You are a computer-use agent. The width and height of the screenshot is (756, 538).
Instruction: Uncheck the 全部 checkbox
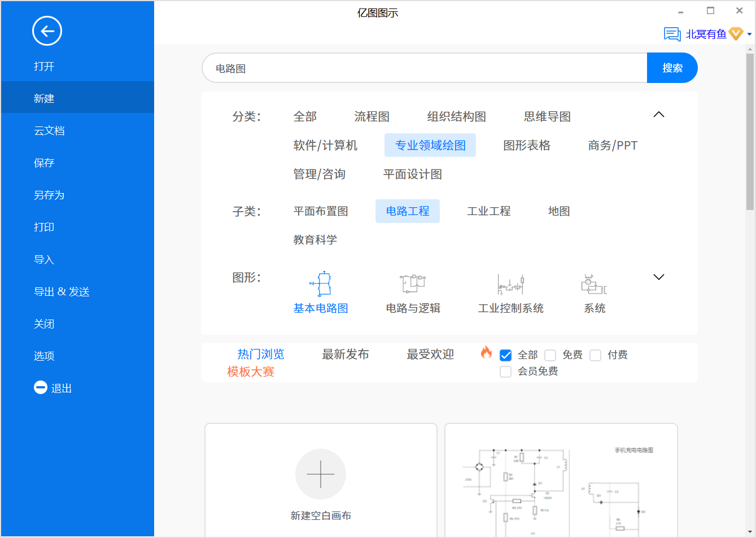(x=506, y=355)
